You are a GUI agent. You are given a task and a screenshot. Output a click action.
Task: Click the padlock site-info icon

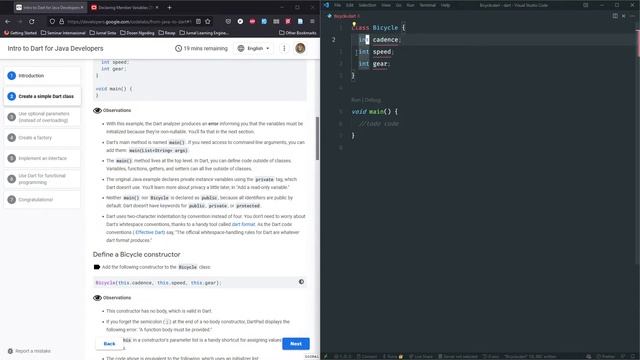point(62,21)
